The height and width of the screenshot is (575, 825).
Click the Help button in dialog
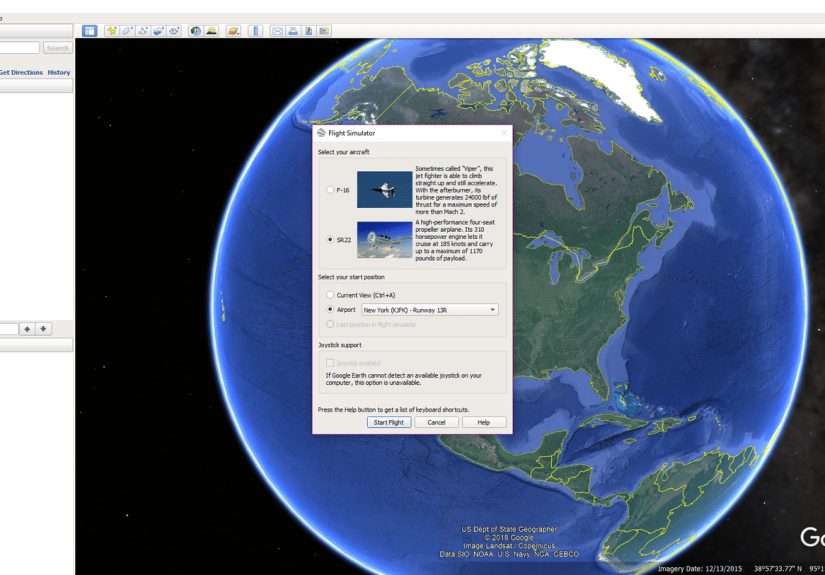click(484, 422)
